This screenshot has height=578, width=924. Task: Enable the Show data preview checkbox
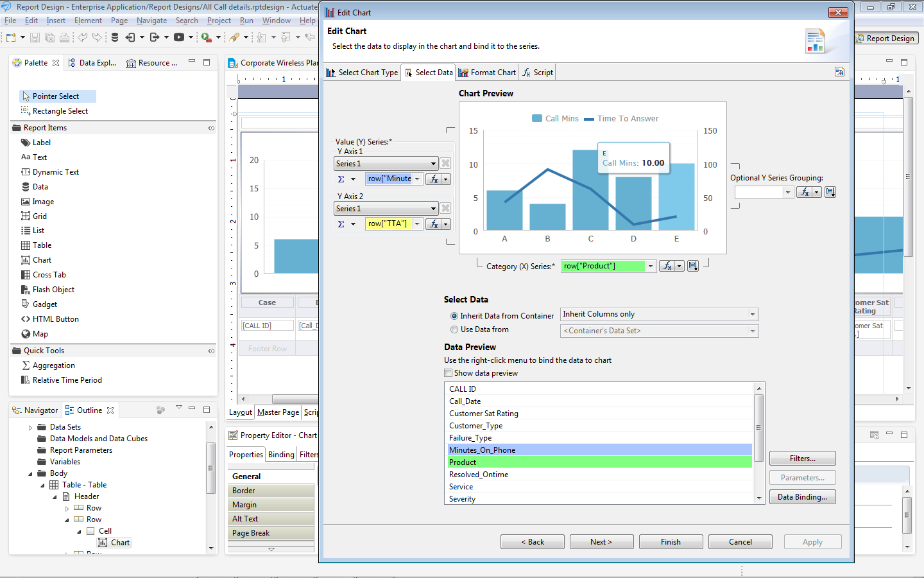point(449,373)
